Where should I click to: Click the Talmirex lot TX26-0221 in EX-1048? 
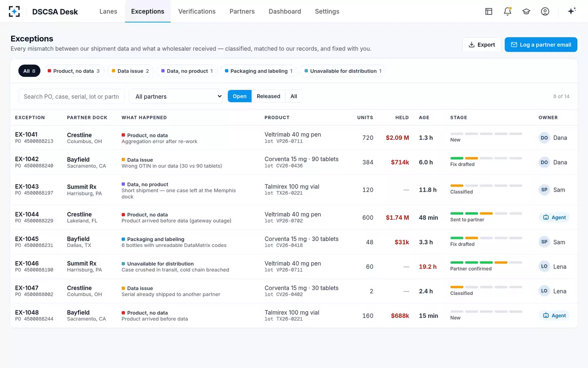(284, 319)
